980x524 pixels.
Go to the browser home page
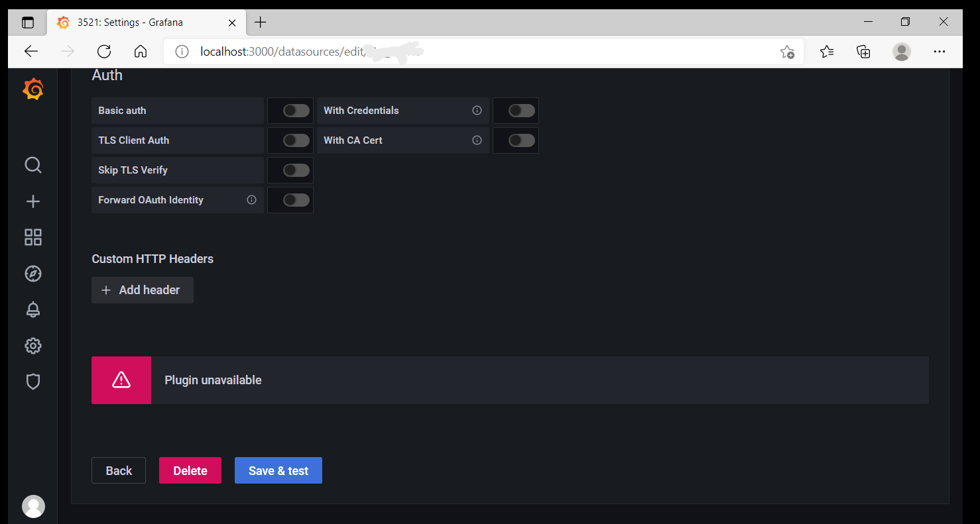[x=140, y=52]
